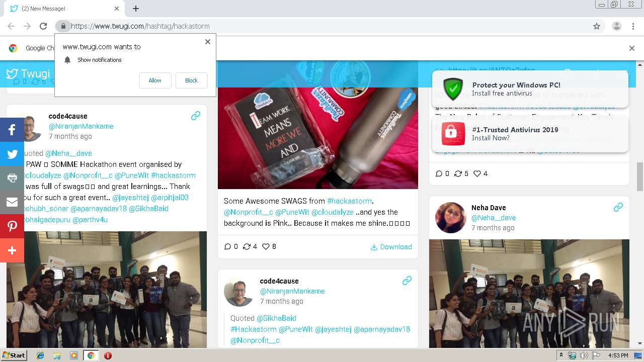The height and width of the screenshot is (362, 644).
Task: Click the Facebook share sidebar icon
Action: tap(12, 130)
